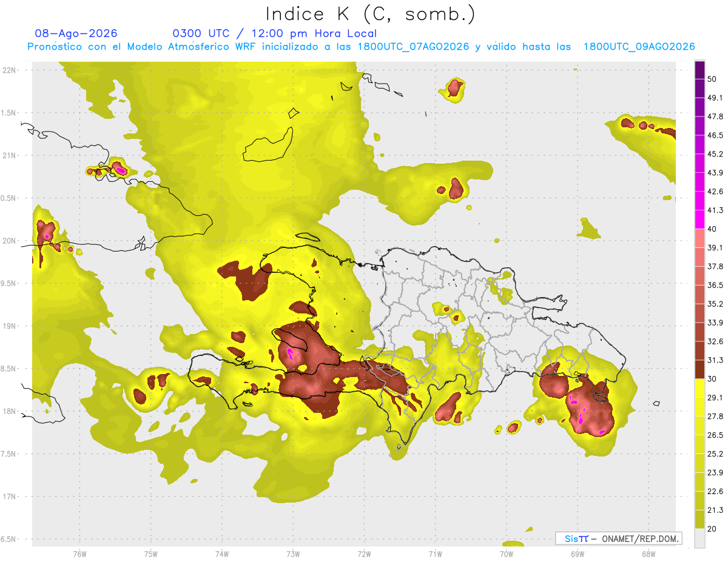Pick the grey swatch below 20
Image resolution: width=728 pixels, height=562 pixels.
pyautogui.click(x=699, y=538)
